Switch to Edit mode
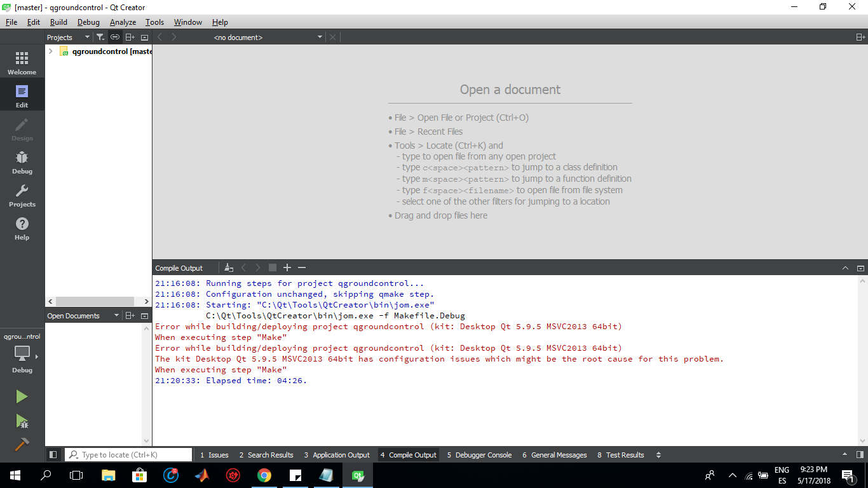This screenshot has width=868, height=488. point(22,95)
